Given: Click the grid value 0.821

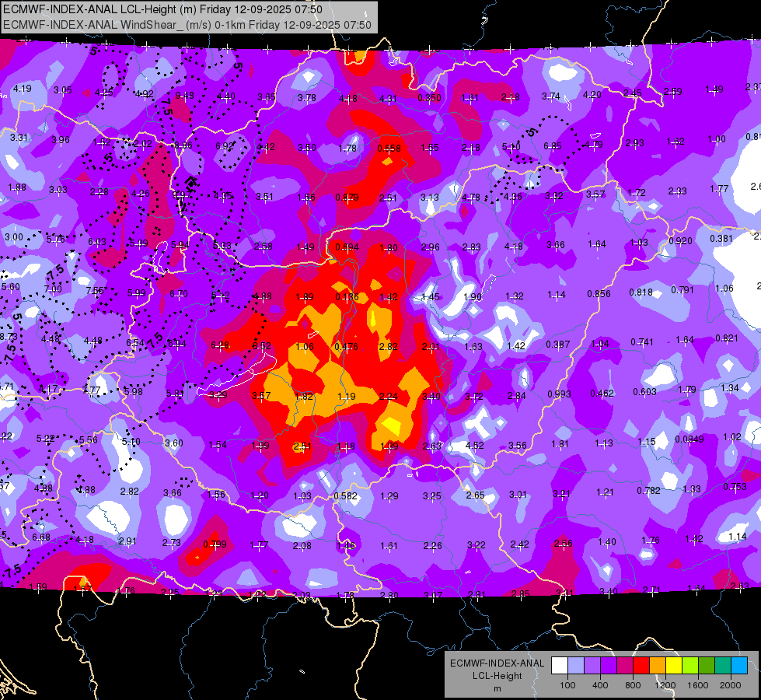Looking at the screenshot, I should (x=727, y=338).
